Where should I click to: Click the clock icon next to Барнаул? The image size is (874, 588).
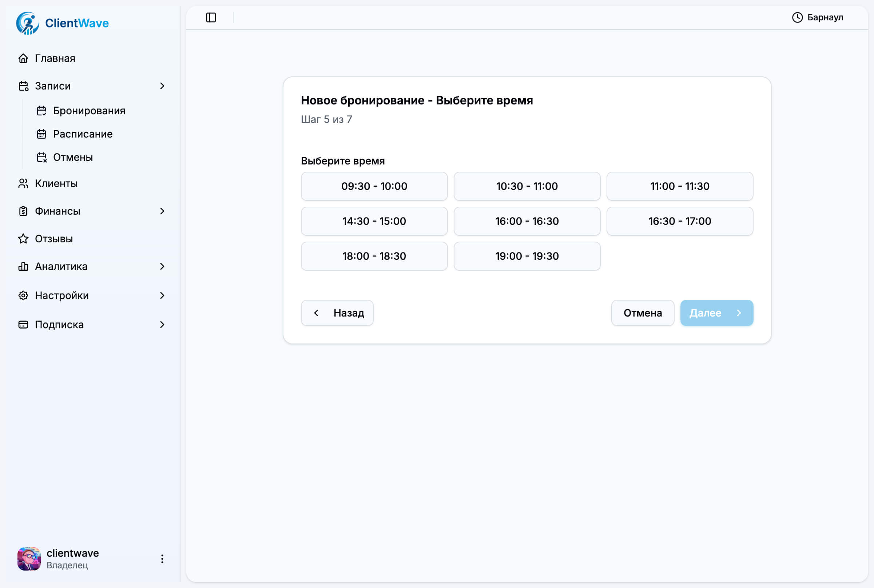[797, 17]
